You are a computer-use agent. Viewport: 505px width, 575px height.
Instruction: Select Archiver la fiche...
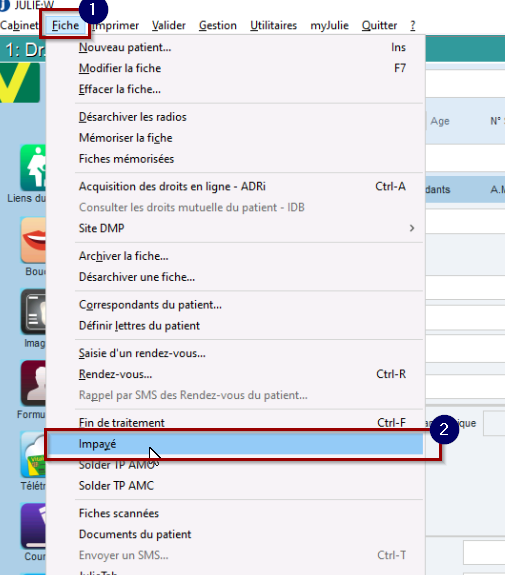click(x=235, y=256)
